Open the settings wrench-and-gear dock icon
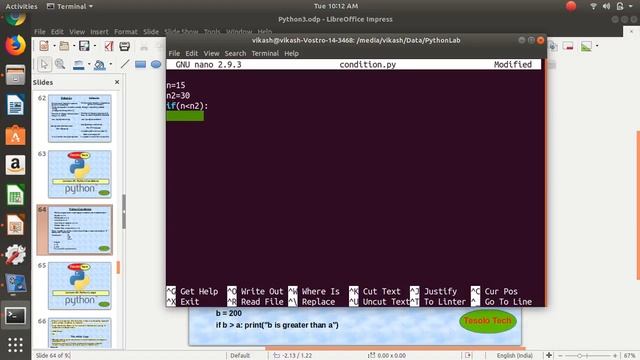Image resolution: width=640 pixels, height=360 pixels. pyautogui.click(x=15, y=255)
